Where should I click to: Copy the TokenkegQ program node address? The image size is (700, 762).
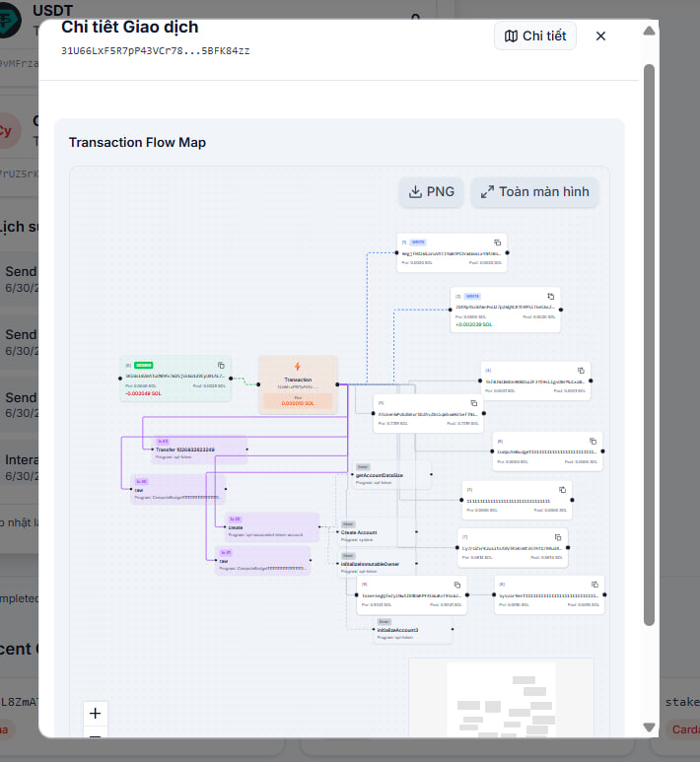[x=457, y=585]
